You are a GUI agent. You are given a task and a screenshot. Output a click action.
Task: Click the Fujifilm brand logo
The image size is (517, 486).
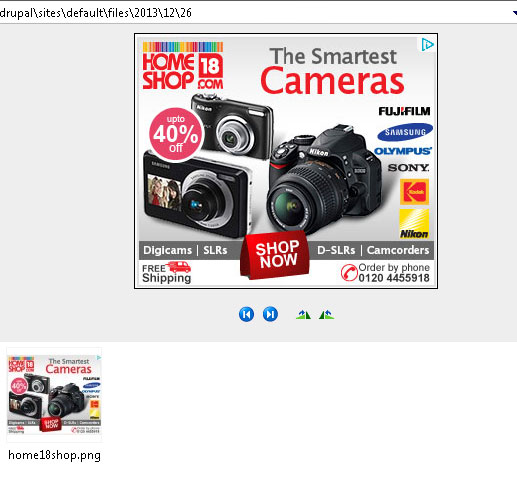tap(404, 111)
